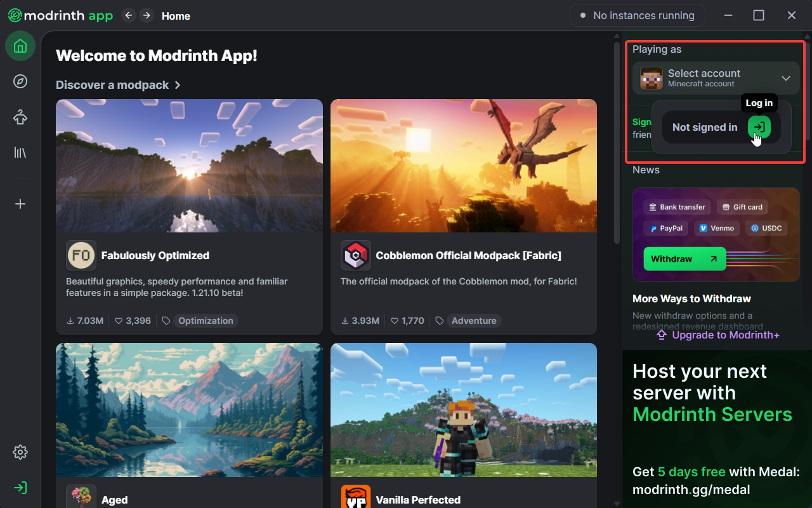Click the Steve avatar in account selector
This screenshot has width=812, height=508.
point(652,78)
